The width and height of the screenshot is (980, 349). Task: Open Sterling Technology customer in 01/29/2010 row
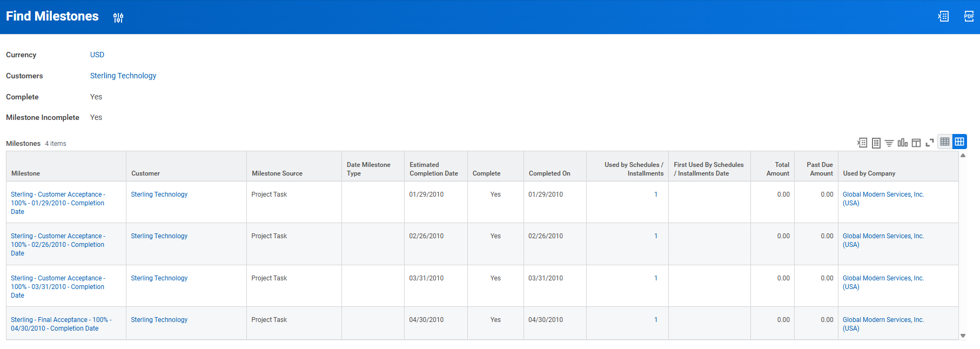(159, 194)
